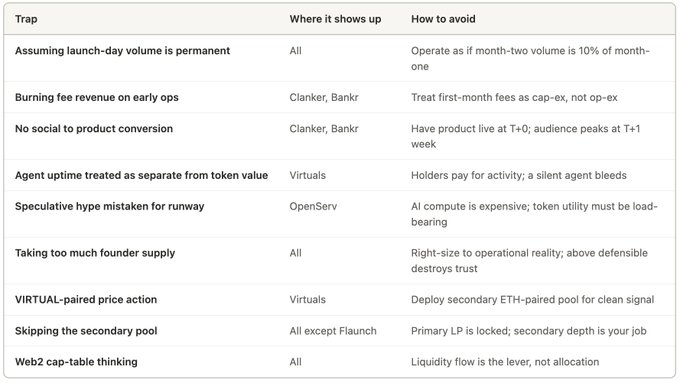Click 'Taking too much founder supply'
This screenshot has width=680, height=383.
(95, 253)
